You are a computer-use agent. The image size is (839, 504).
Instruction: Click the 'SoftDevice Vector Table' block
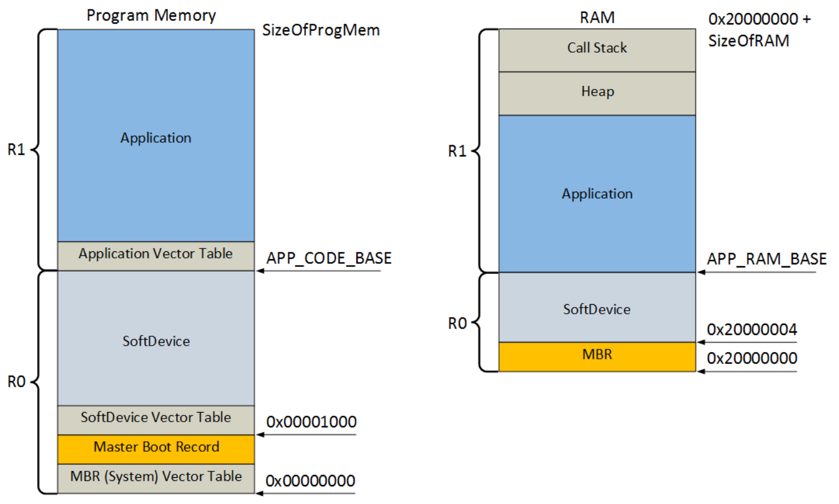click(x=156, y=420)
